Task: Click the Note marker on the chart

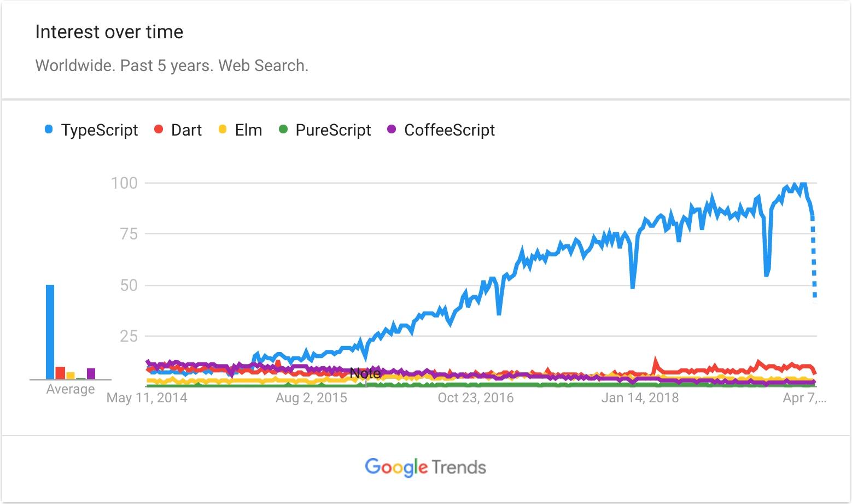Action: click(x=365, y=373)
